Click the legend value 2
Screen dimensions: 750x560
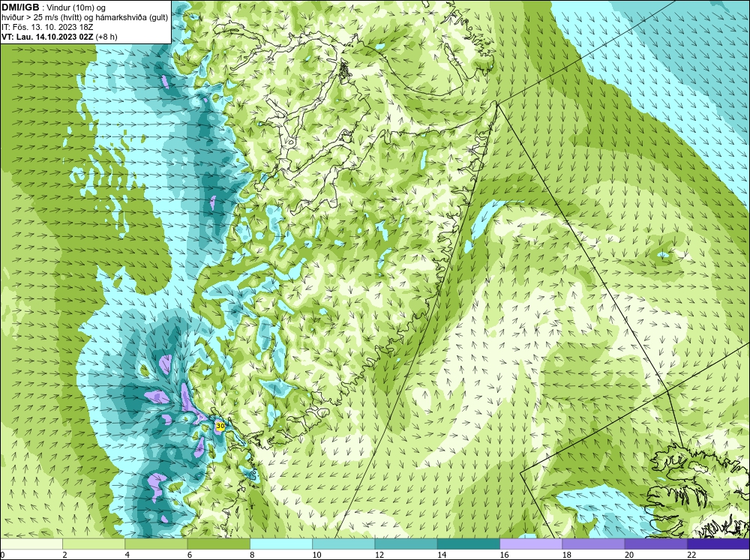tap(64, 555)
